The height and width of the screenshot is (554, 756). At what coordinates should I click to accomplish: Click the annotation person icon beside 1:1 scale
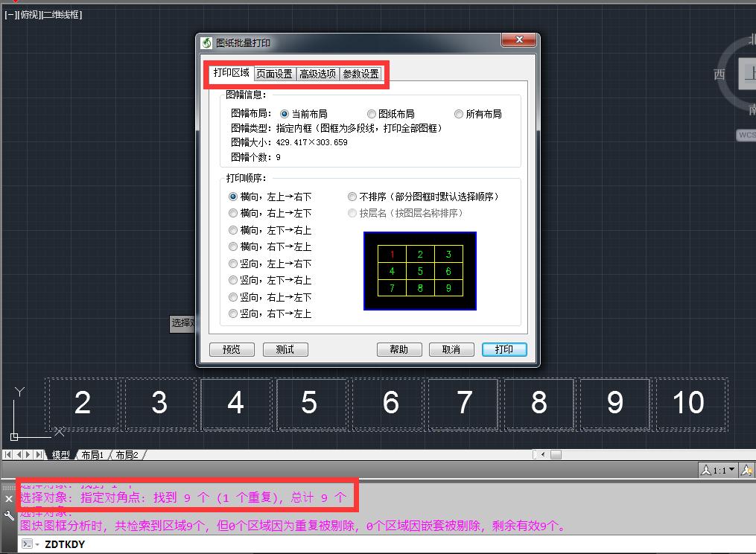(706, 470)
